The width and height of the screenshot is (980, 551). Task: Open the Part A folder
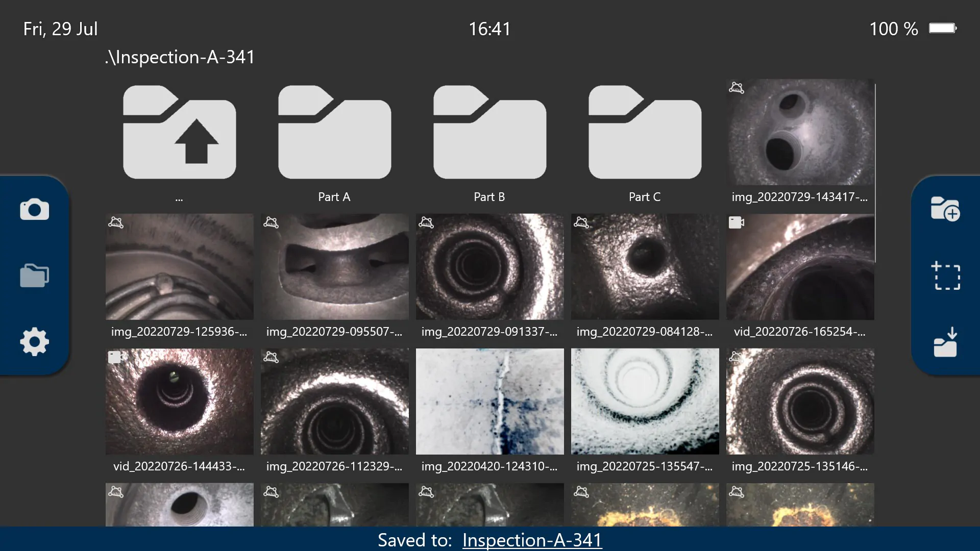coord(334,133)
